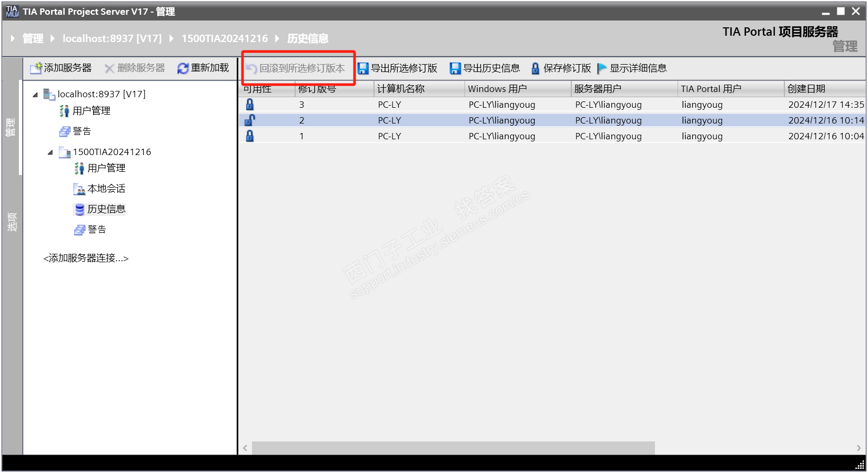Click the save revision padlock icon
Screen dimensions: 868x473
pos(536,68)
